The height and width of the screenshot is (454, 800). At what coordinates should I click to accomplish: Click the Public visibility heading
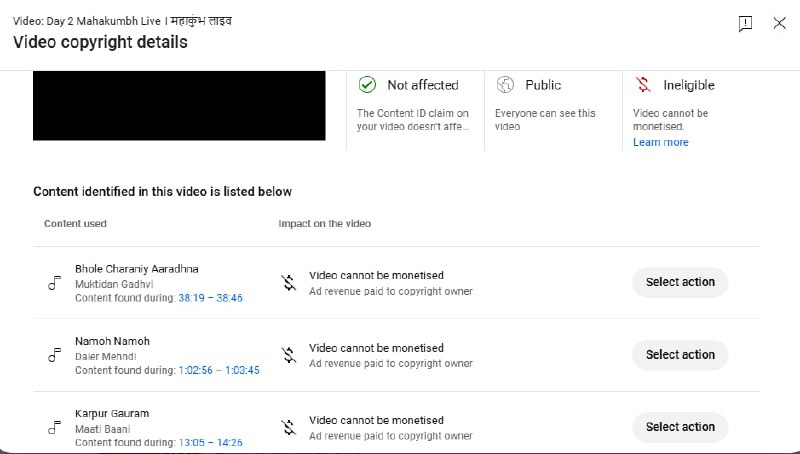coord(543,85)
